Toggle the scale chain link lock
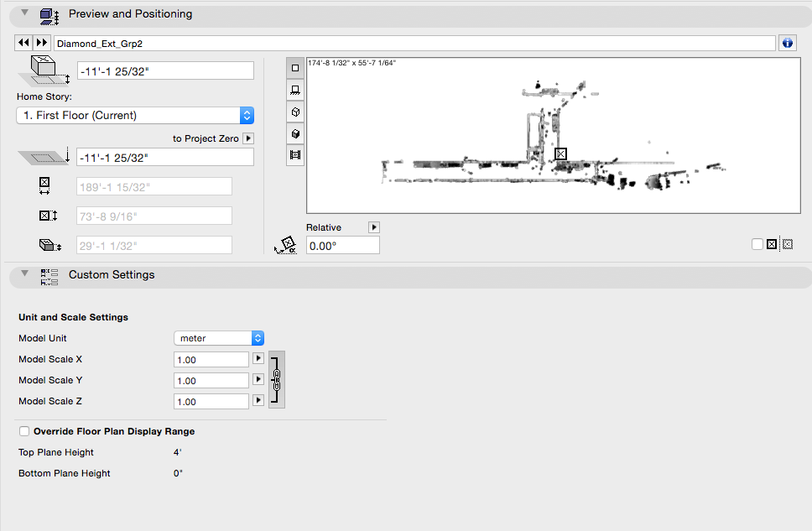Screen dimensions: 812x531 (277, 380)
